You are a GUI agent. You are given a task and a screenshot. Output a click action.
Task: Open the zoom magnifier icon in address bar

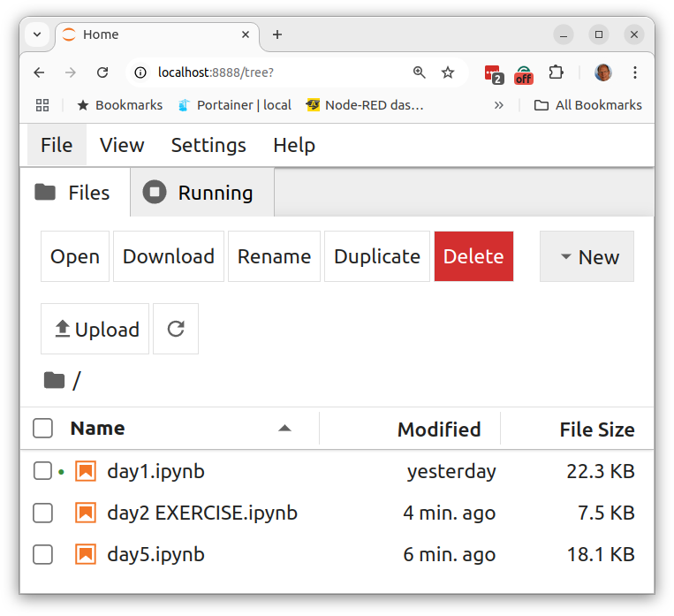click(419, 72)
